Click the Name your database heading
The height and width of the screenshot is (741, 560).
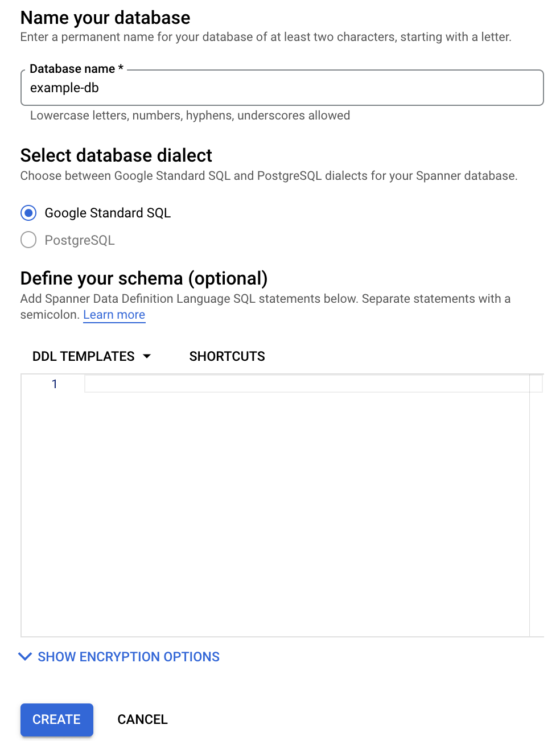pyautogui.click(x=105, y=18)
